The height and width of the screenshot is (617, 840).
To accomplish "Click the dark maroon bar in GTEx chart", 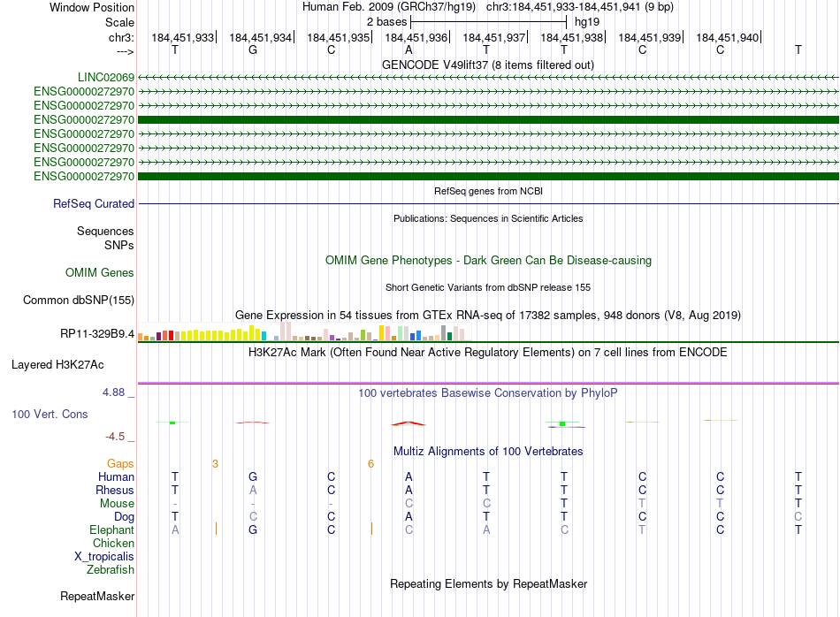I will (x=158, y=337).
